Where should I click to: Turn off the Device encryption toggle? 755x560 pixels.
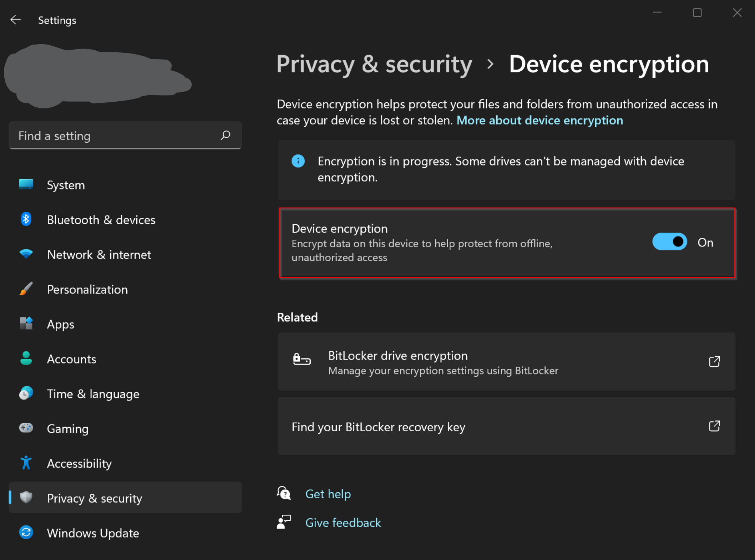coord(670,242)
